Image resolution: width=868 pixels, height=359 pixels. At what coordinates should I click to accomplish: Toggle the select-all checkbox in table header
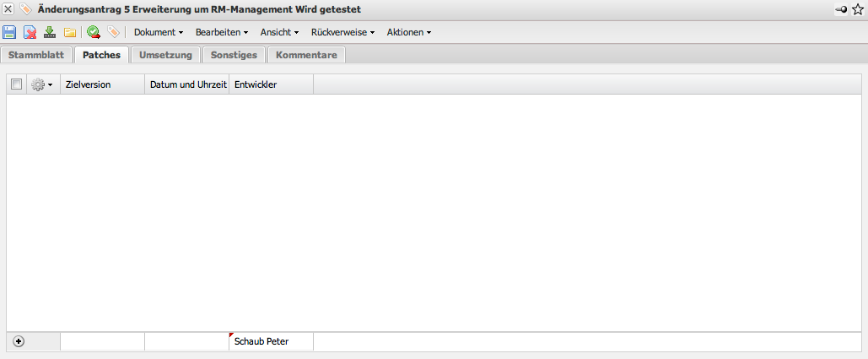tap(17, 84)
